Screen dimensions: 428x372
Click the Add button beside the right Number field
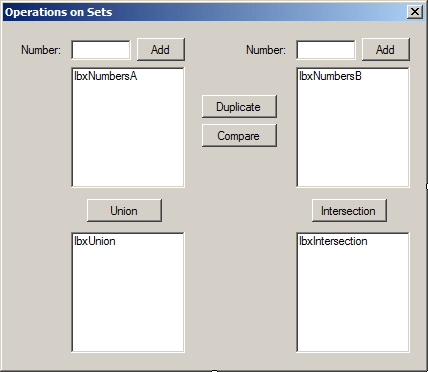click(386, 50)
